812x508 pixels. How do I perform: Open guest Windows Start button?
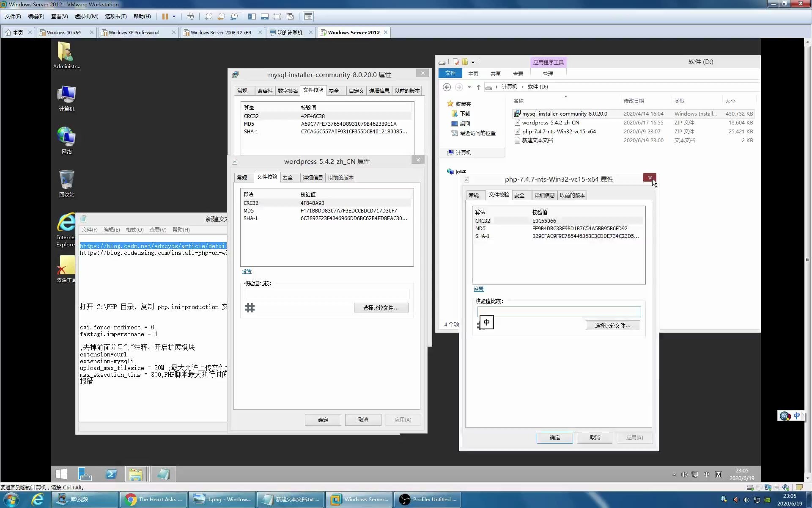coord(61,474)
